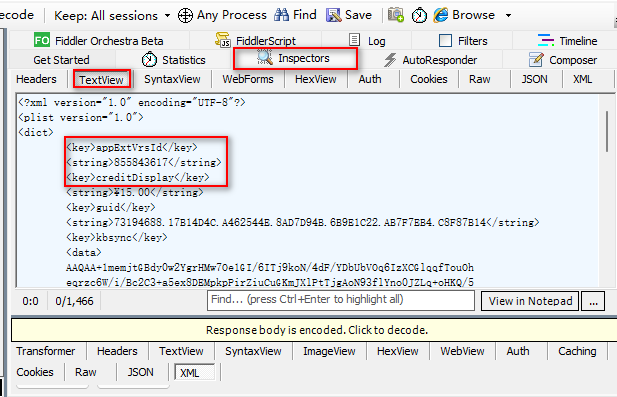This screenshot has width=617, height=397.
Task: Switch to the Log tab
Action: click(367, 41)
